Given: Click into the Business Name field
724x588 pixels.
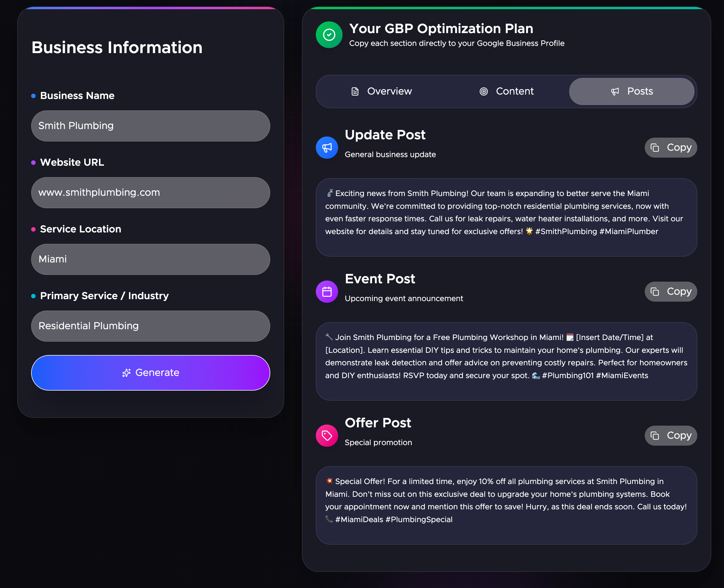Looking at the screenshot, I should click(150, 126).
